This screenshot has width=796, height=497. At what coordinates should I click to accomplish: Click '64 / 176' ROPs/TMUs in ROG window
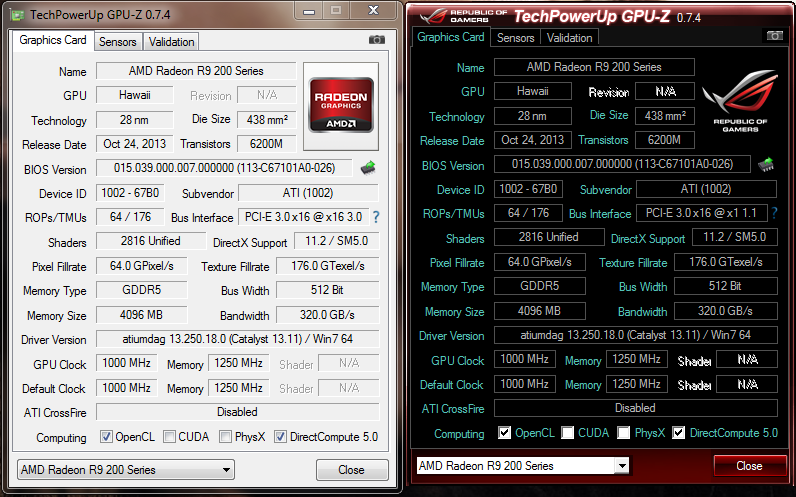[528, 213]
